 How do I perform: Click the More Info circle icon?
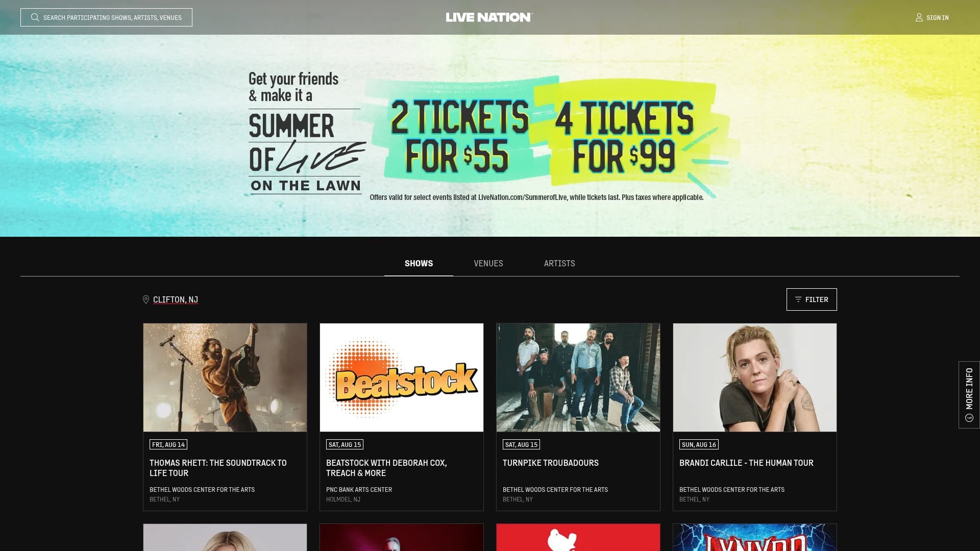[969, 418]
